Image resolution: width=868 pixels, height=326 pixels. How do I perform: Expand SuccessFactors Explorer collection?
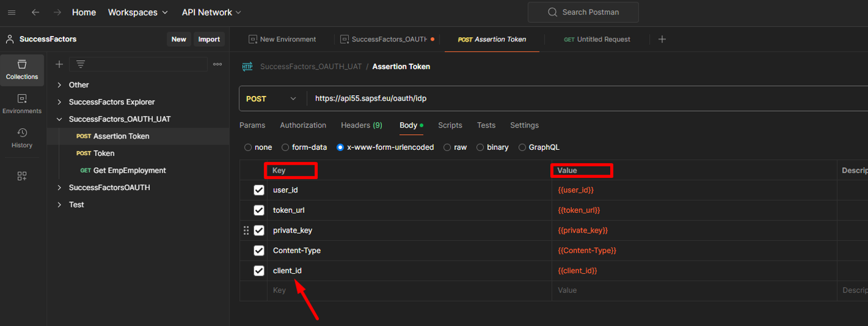coord(59,102)
